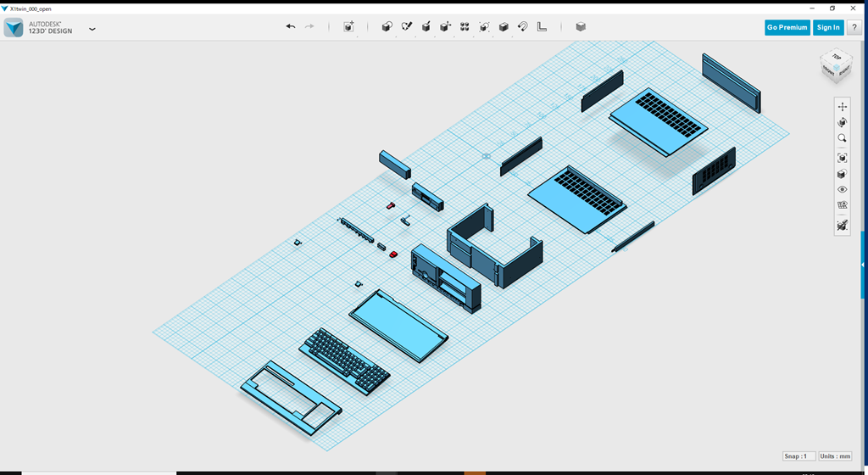Open the Construct tool
This screenshot has height=475, width=868.
coord(426,27)
